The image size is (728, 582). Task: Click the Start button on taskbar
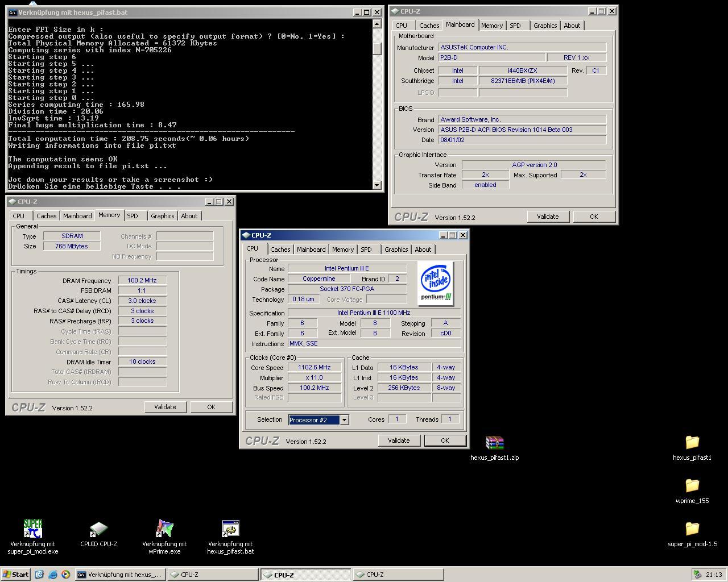(x=15, y=575)
